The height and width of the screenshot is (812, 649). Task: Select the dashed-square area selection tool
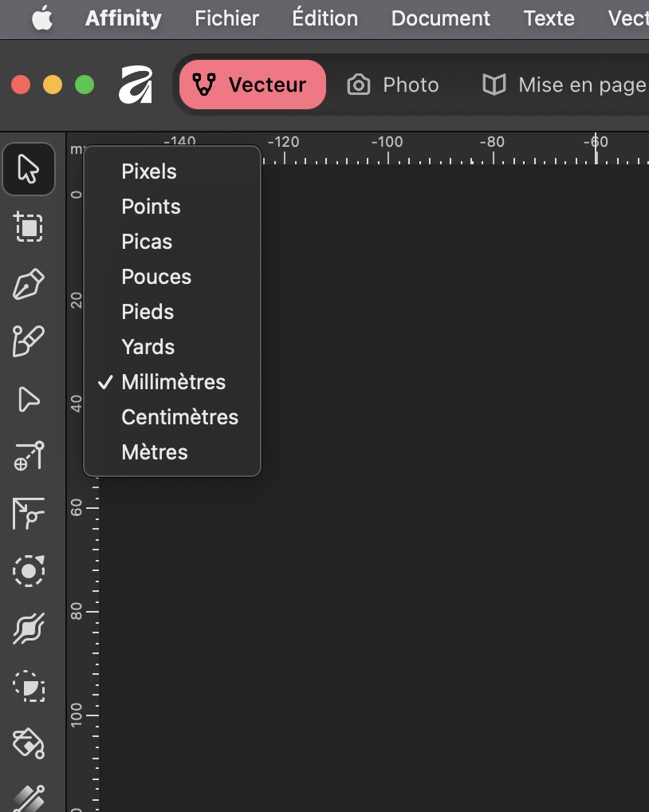click(x=29, y=686)
